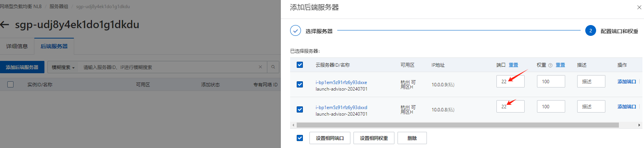The width and height of the screenshot is (644, 148).
Task: Open 服务器组 breadcrumb link
Action: click(x=59, y=7)
